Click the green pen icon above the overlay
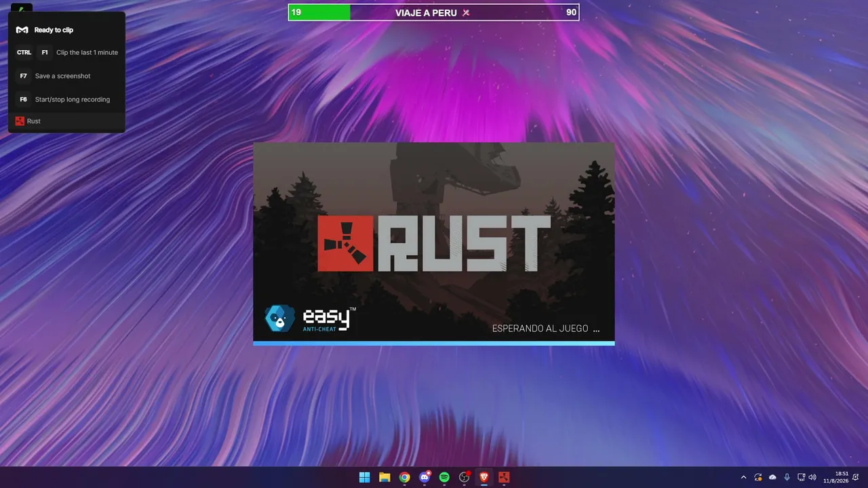868x488 pixels. pyautogui.click(x=21, y=9)
